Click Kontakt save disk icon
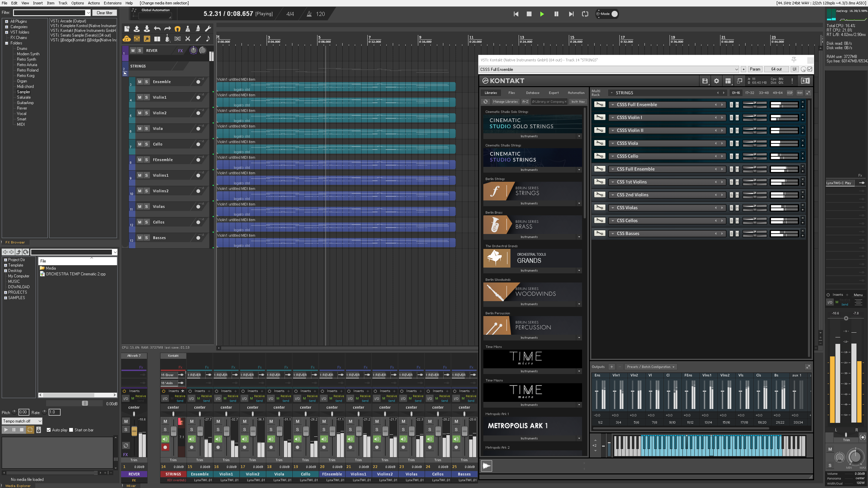 pos(705,81)
